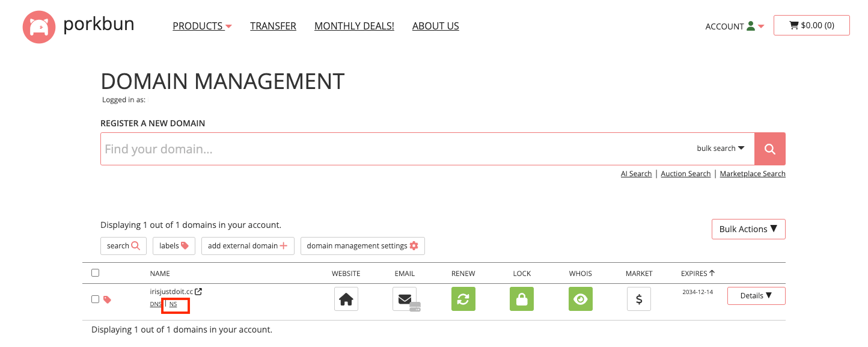Image resolution: width=868 pixels, height=347 pixels.
Task: Expand Details for irisjustdoit.cc
Action: point(756,296)
